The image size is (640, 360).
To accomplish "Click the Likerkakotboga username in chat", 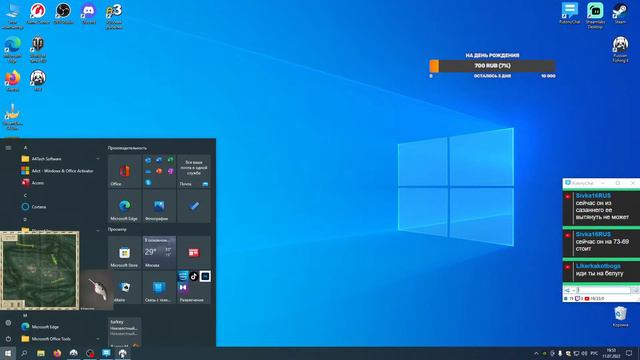I will click(598, 266).
